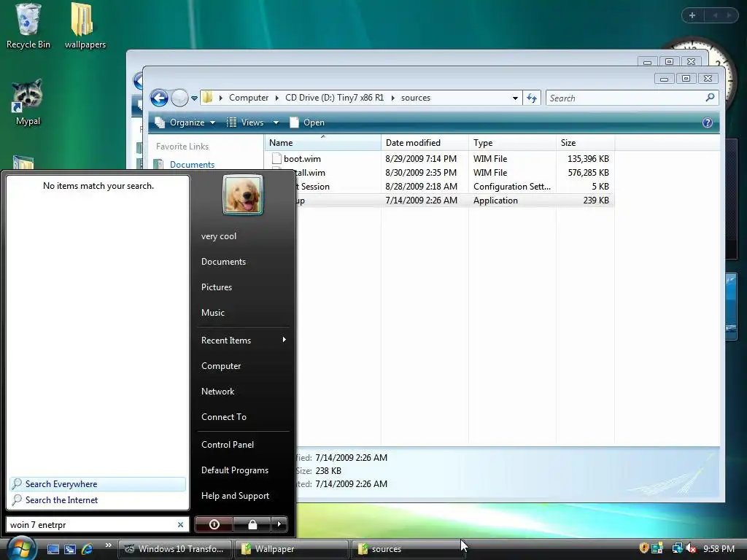This screenshot has height=560, width=747.
Task: Open Computer from the Start menu
Action: click(221, 366)
